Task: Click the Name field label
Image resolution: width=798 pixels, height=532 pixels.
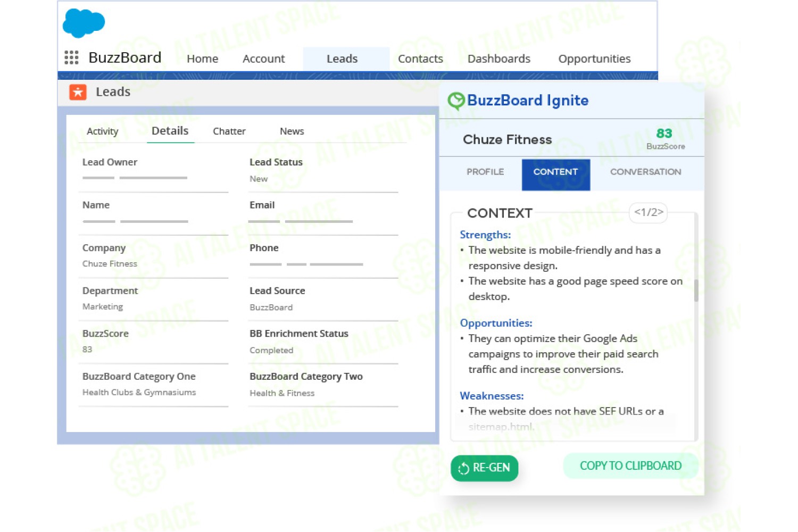Action: [x=96, y=205]
